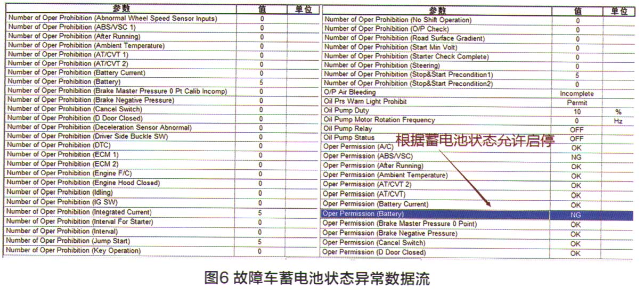Select the Oil Pump Duty value 10
This screenshot has height=296, width=644.
point(577,112)
